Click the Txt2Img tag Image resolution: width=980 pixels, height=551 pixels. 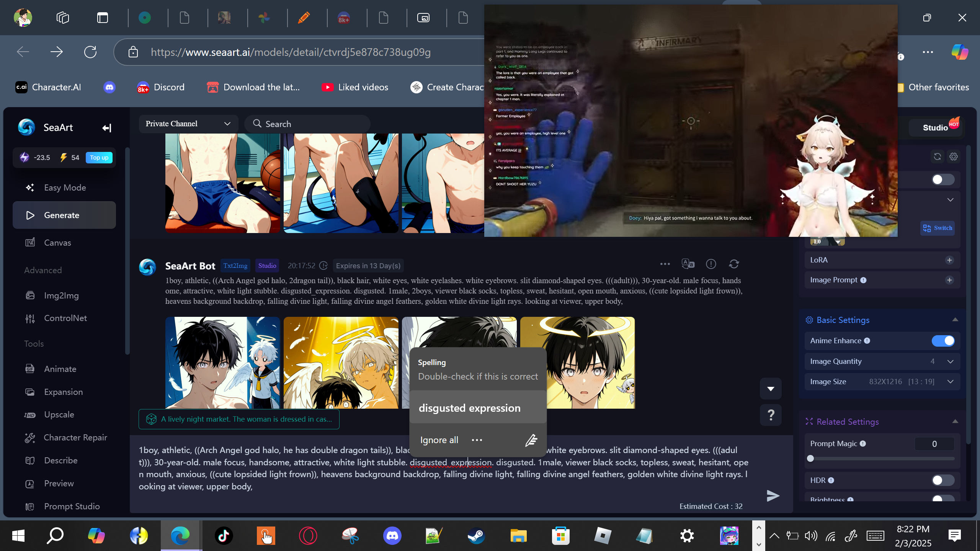tap(235, 266)
